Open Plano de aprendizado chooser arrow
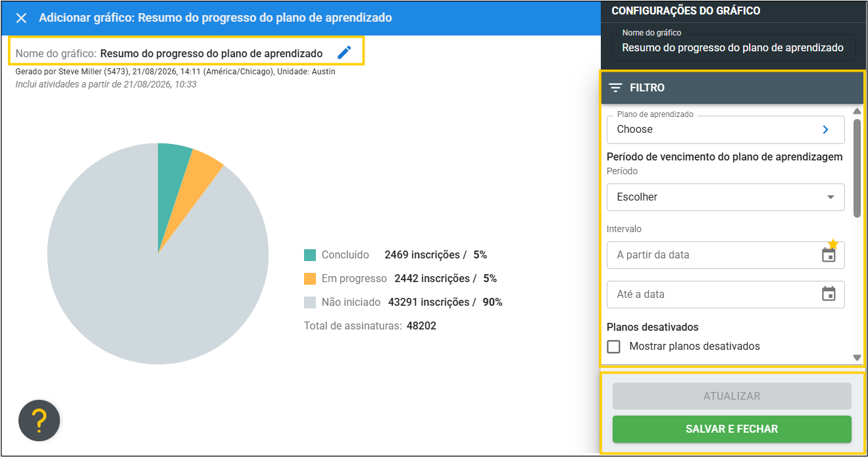Viewport: 868px width, 457px height. pos(826,130)
